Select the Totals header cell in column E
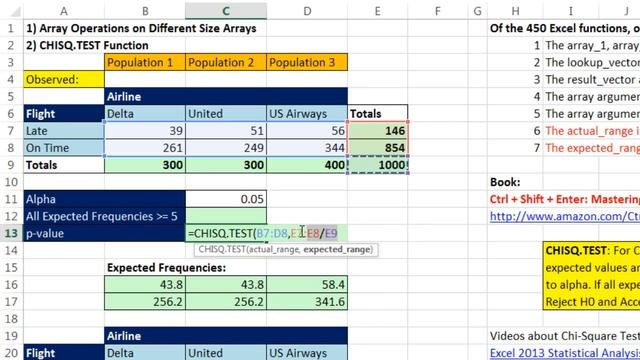The height and width of the screenshot is (360, 640). 378,114
